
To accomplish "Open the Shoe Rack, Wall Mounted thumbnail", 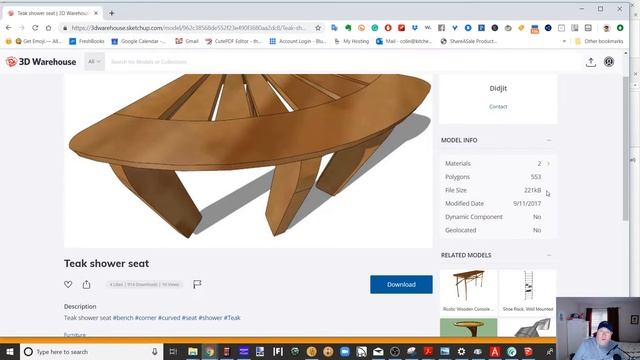I will coord(528,291).
